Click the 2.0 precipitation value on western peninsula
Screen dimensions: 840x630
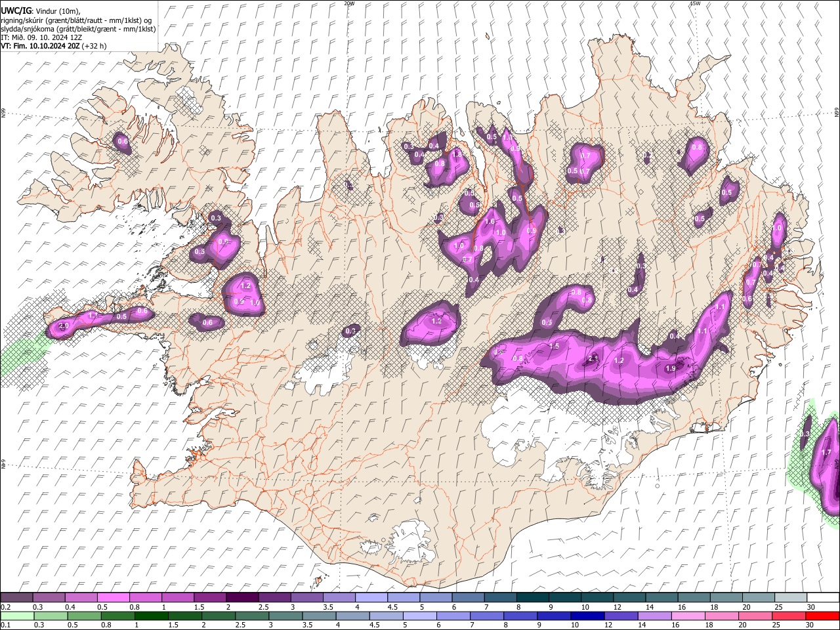(64, 326)
